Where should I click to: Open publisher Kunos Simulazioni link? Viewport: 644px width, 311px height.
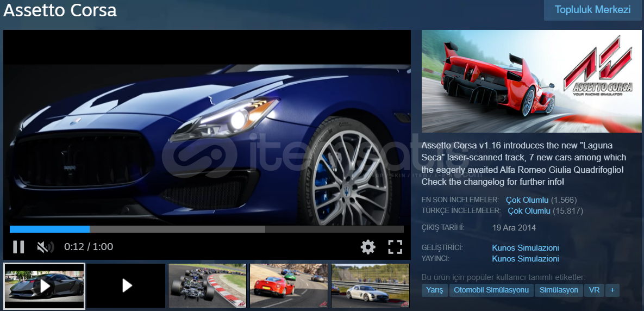click(x=526, y=259)
